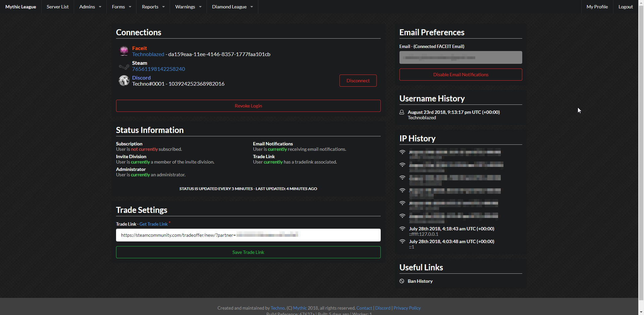Open the Reports menu
Viewport: 644px width, 315px height.
[153, 7]
